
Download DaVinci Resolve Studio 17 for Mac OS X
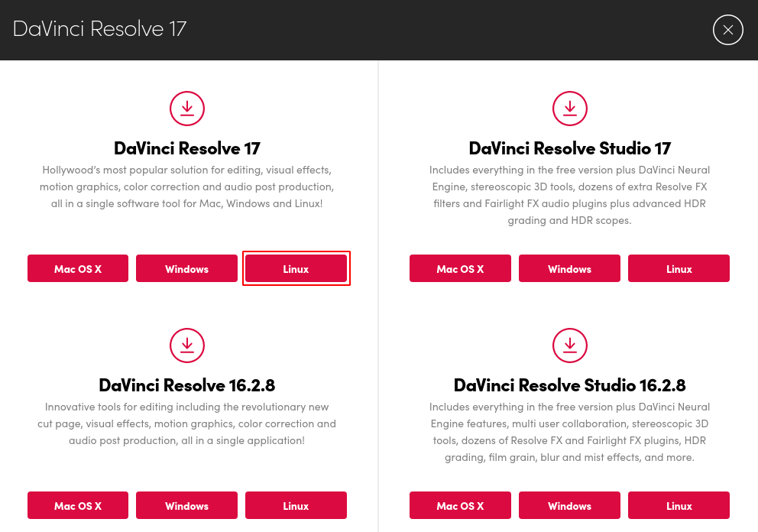(x=460, y=268)
